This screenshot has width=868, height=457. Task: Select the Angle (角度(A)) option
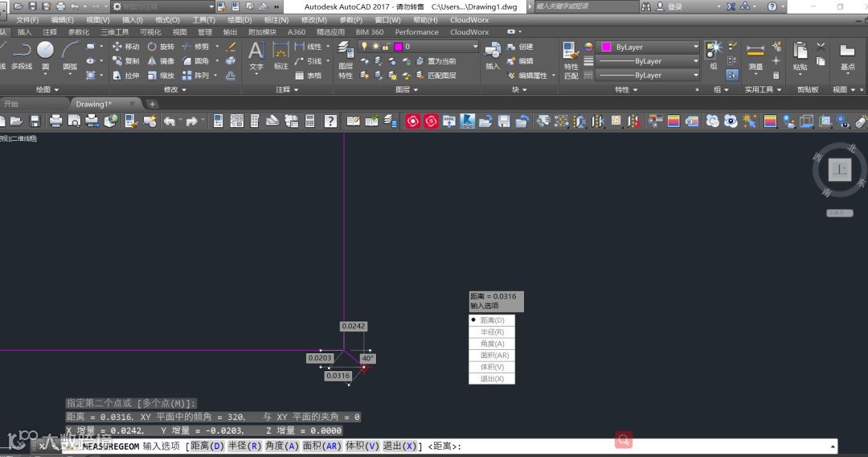click(492, 344)
